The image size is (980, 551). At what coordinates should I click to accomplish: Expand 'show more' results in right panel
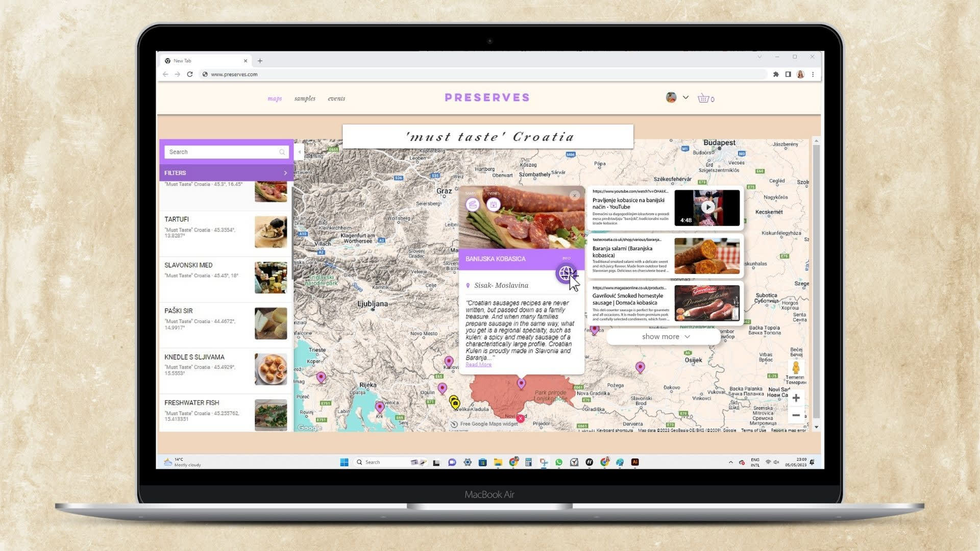click(x=665, y=336)
